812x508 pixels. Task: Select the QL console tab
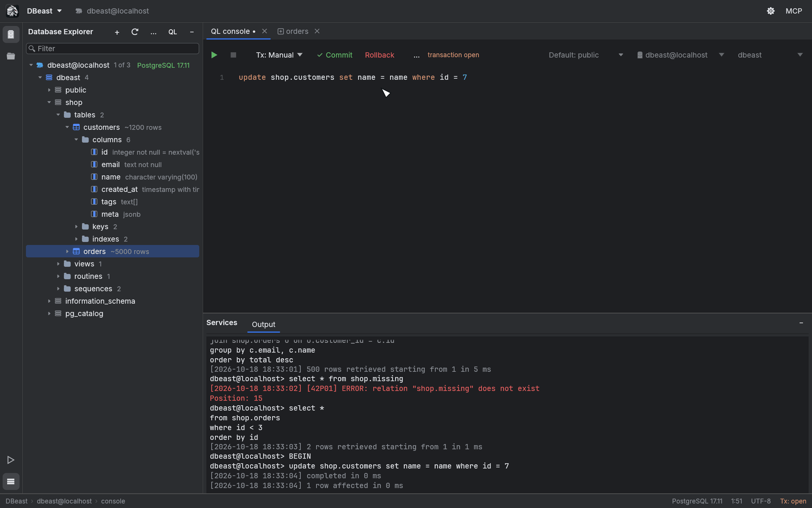(x=233, y=31)
